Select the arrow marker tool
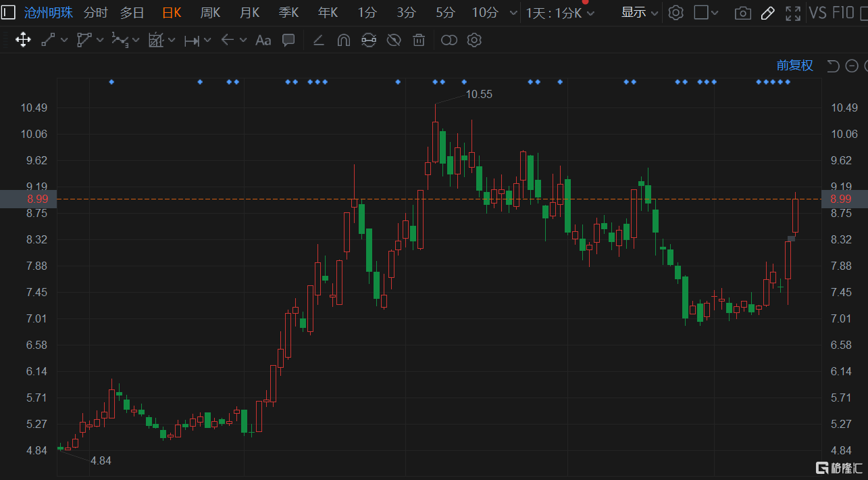The image size is (868, 480). click(228, 41)
